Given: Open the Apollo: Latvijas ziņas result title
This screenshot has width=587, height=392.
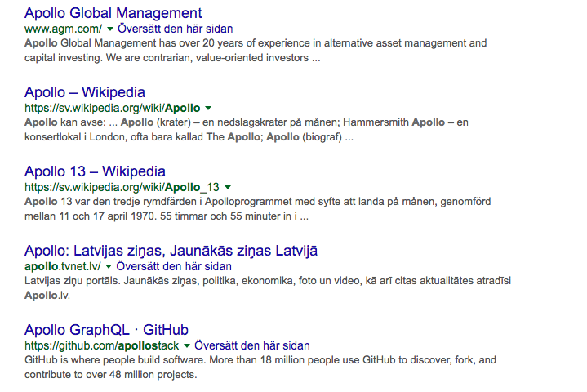Looking at the screenshot, I should coord(171,251).
